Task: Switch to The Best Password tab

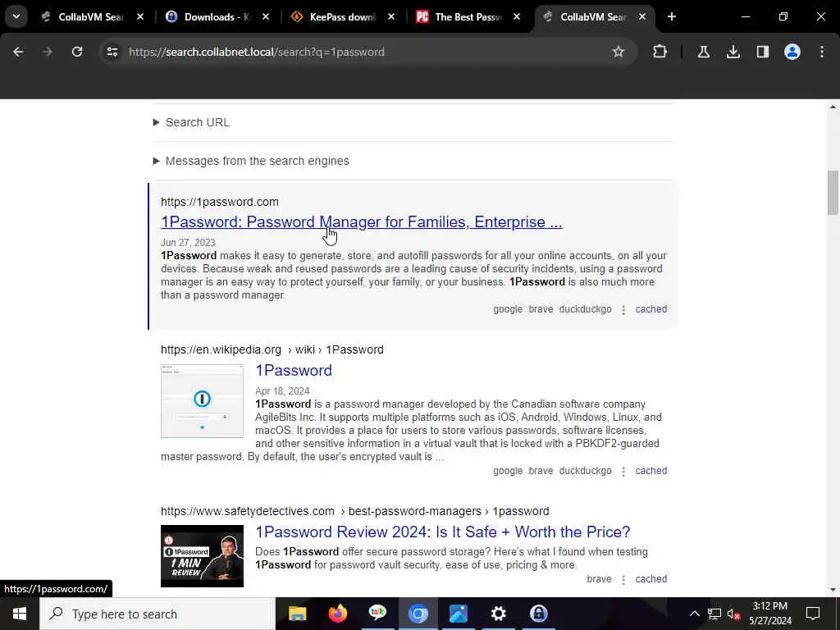Action: (468, 16)
